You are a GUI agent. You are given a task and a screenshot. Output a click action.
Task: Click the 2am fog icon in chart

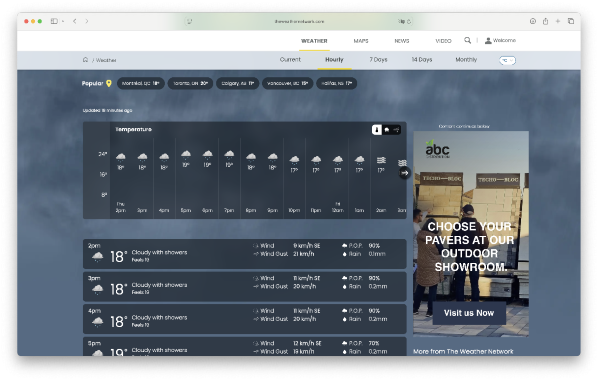pos(381,160)
